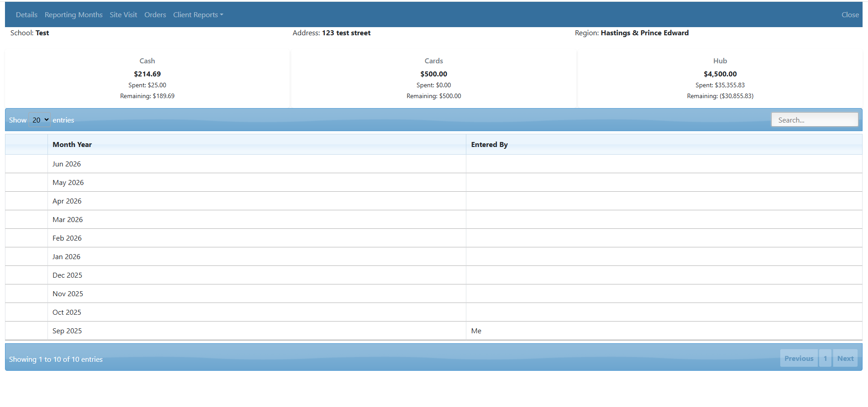Open the Site Visit tab
The width and height of the screenshot is (868, 407).
123,15
